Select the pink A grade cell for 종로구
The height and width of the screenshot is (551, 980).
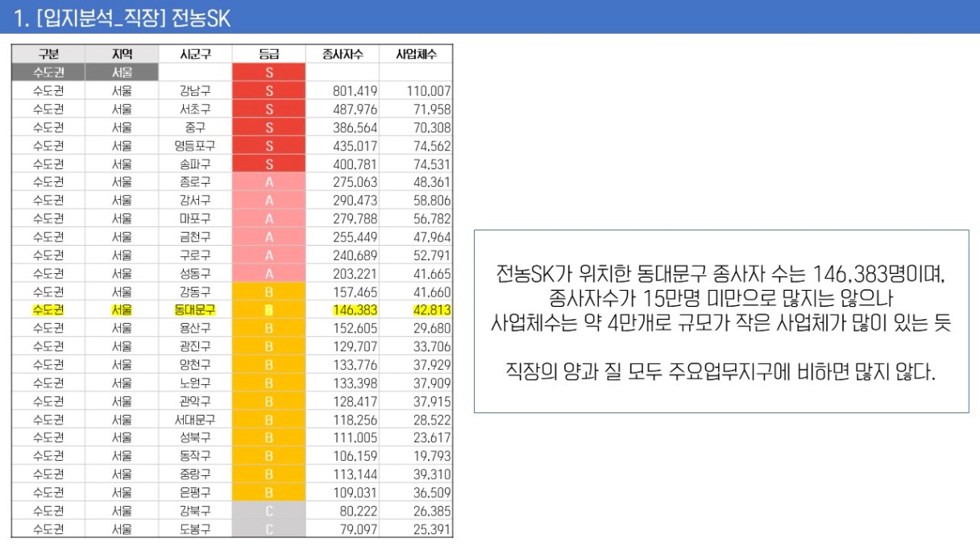coord(269,182)
